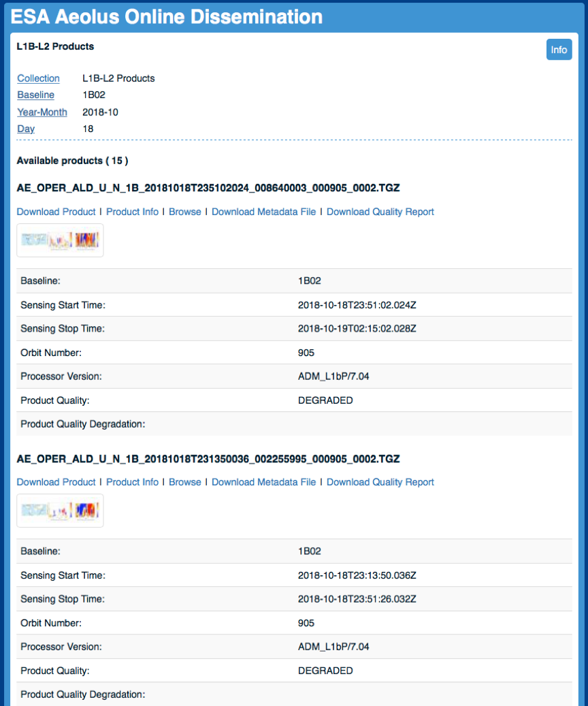Select the file name ending 002255995_000905_0002.TGZ
588x706 pixels.
point(208,459)
